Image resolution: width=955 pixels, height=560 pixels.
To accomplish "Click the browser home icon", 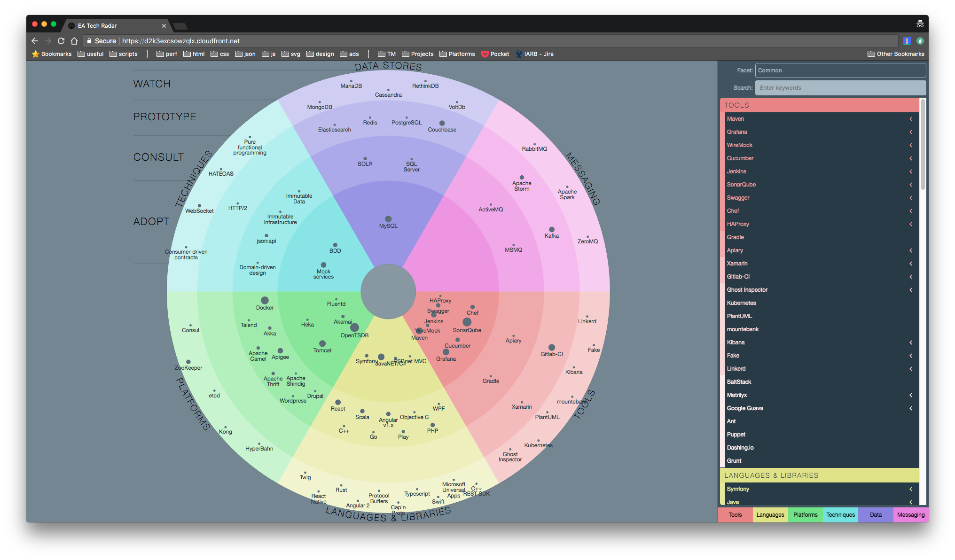I will (x=74, y=41).
